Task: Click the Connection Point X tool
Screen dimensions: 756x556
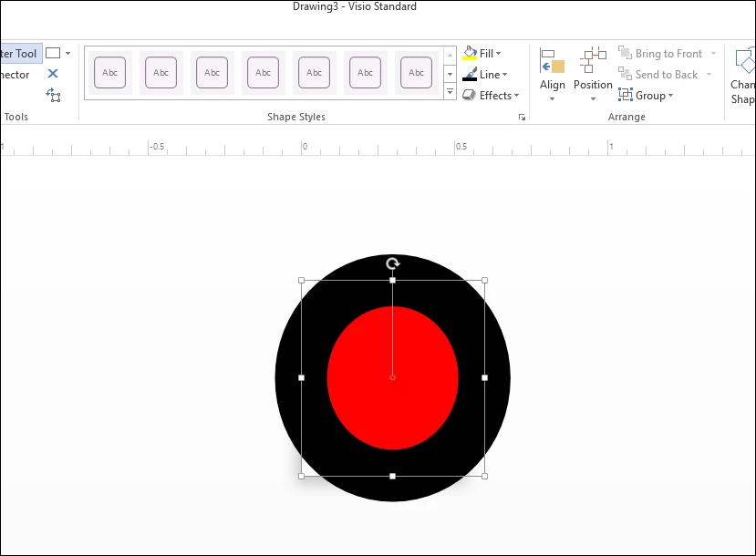Action: point(53,74)
